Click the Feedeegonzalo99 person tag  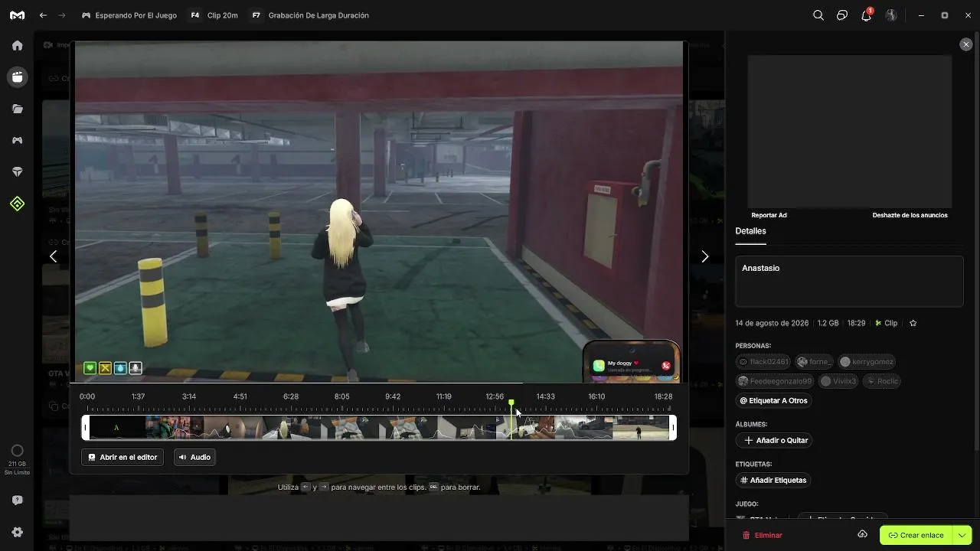click(775, 381)
